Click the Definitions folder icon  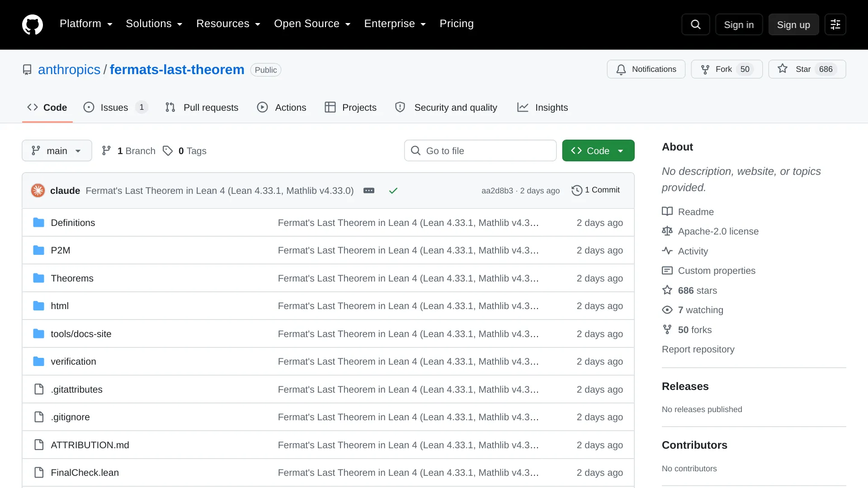click(x=39, y=223)
